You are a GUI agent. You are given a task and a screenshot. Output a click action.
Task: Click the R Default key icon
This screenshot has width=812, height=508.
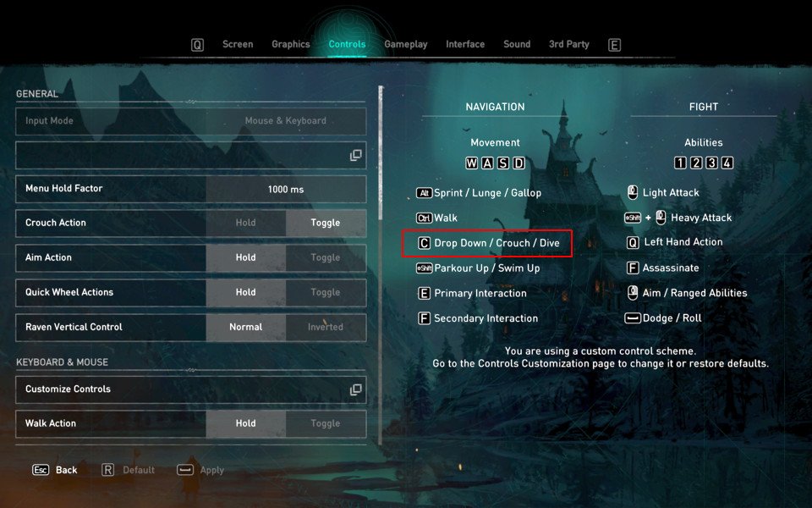[107, 470]
